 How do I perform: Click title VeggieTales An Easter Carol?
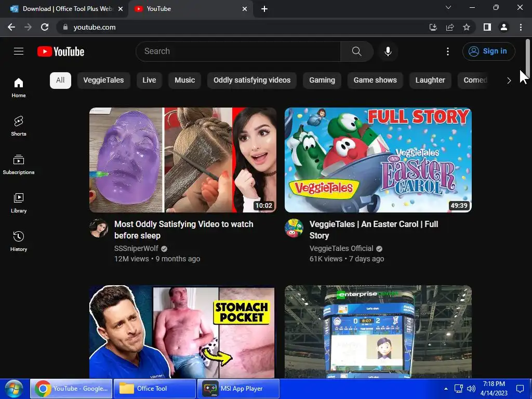click(374, 230)
